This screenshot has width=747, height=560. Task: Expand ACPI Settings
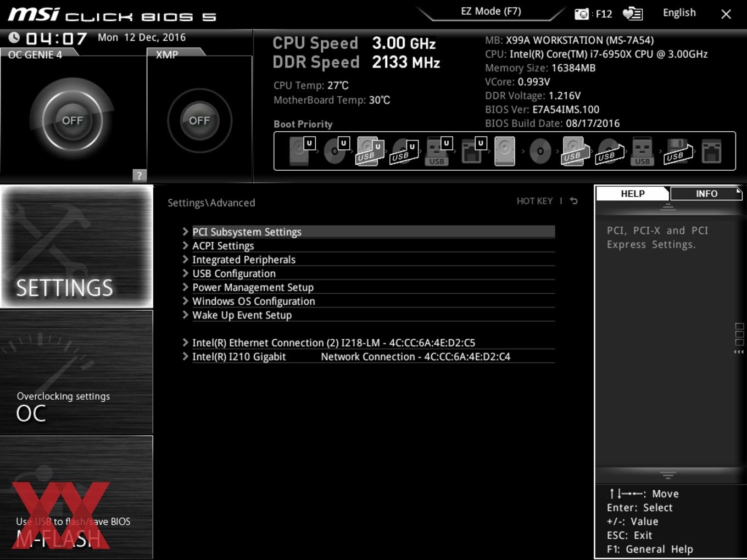(x=368, y=245)
